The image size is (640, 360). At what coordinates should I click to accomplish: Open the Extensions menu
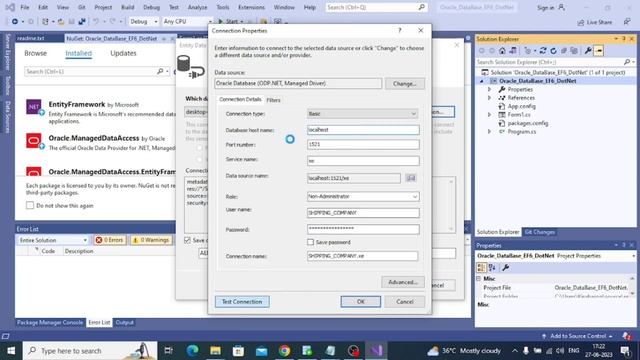click(x=251, y=7)
